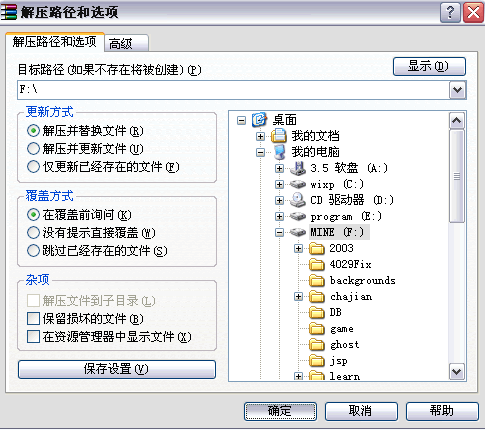Click the folder icon next to backgrounds
Screen dimensions: 485x430
317,280
